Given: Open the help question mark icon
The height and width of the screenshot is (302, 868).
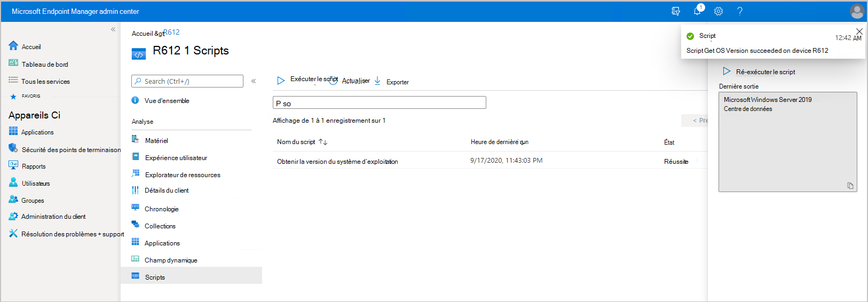Looking at the screenshot, I should [740, 11].
